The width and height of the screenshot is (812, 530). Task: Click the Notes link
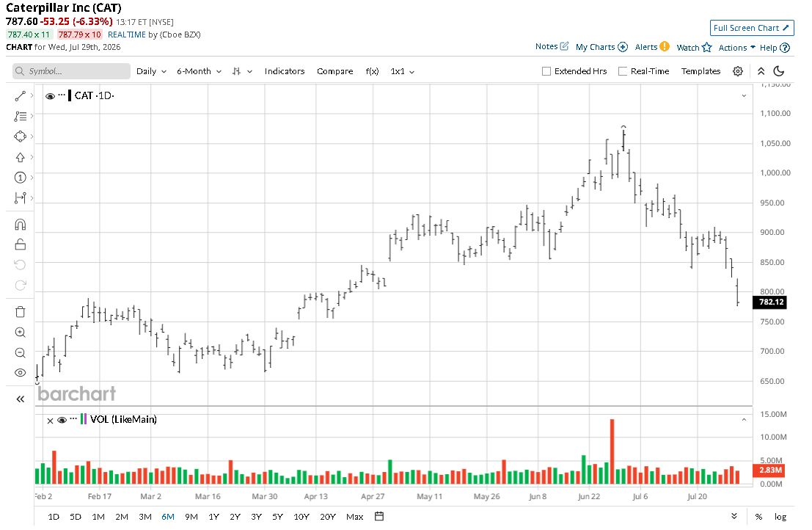pyautogui.click(x=546, y=46)
